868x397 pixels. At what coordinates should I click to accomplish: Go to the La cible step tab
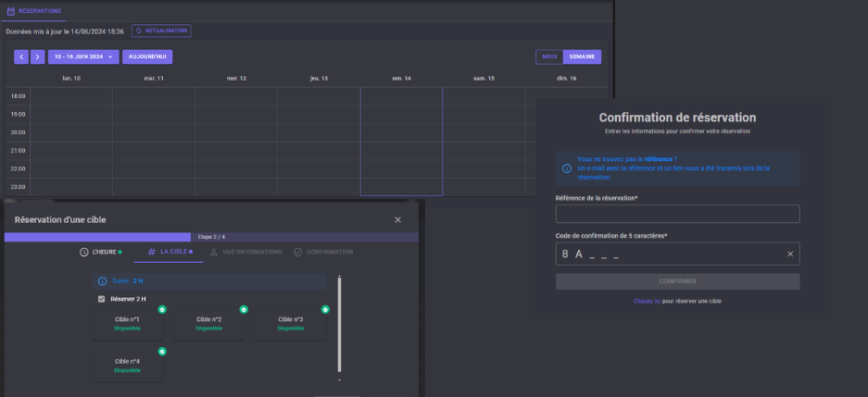(x=170, y=252)
